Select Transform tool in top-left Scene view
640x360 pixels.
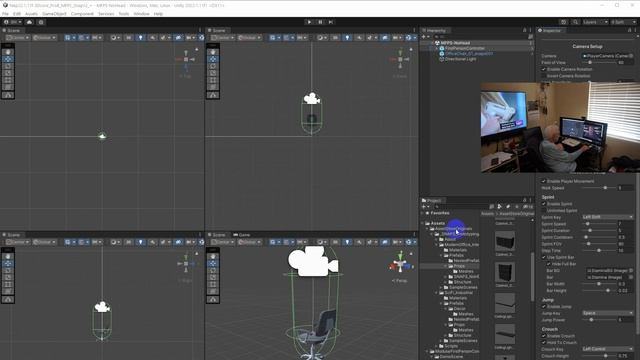8,87
